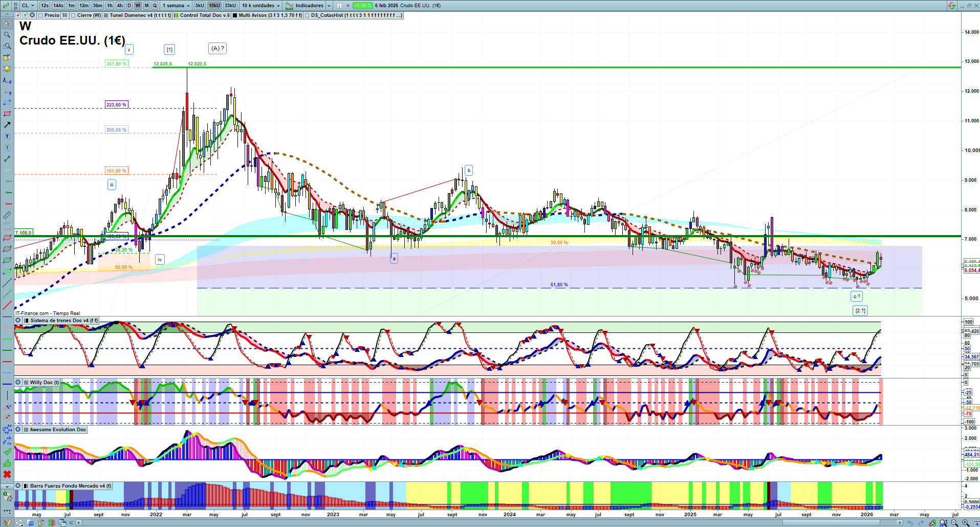The height and width of the screenshot is (527, 980).
Task: Select the brown ellipse drawing tool
Action: (7, 249)
